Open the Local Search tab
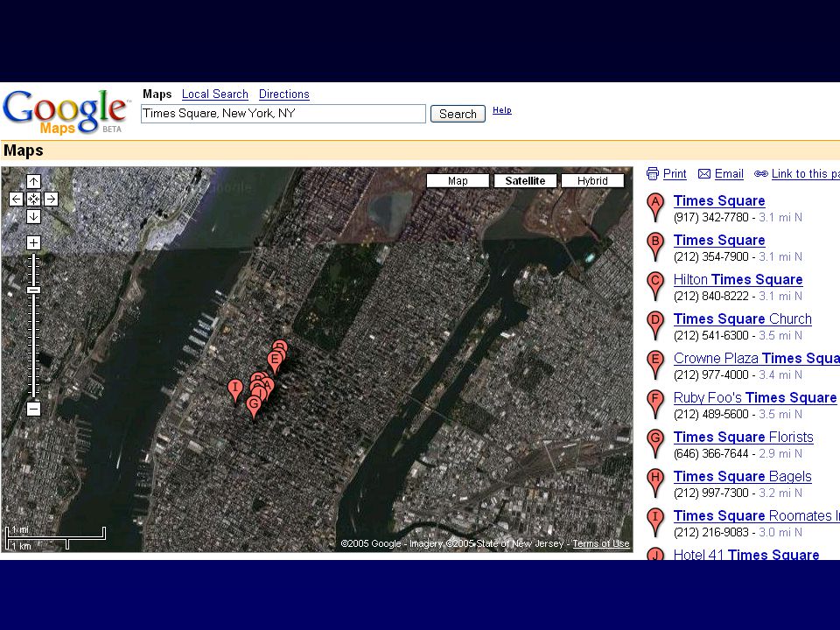This screenshot has width=840, height=630. tap(215, 94)
